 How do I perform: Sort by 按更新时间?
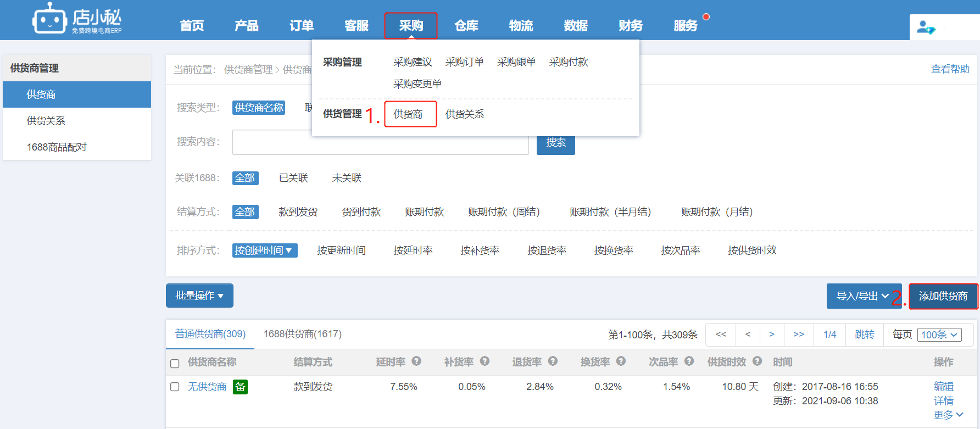[x=341, y=250]
